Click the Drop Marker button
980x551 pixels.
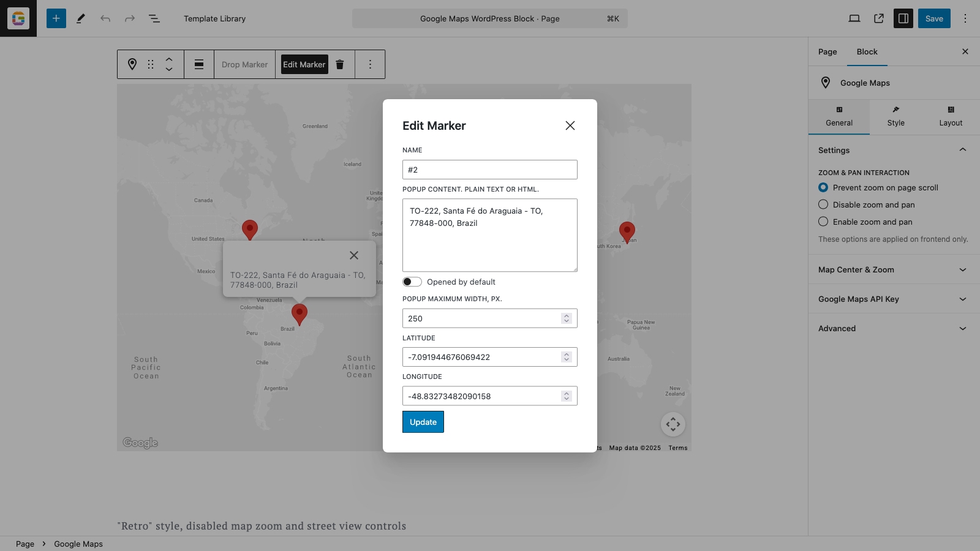(x=245, y=64)
